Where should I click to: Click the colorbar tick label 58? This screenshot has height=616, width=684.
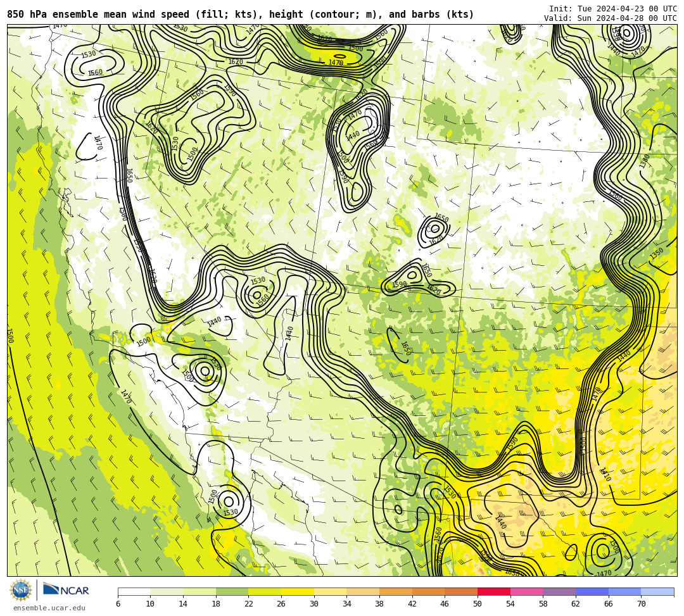click(x=543, y=604)
